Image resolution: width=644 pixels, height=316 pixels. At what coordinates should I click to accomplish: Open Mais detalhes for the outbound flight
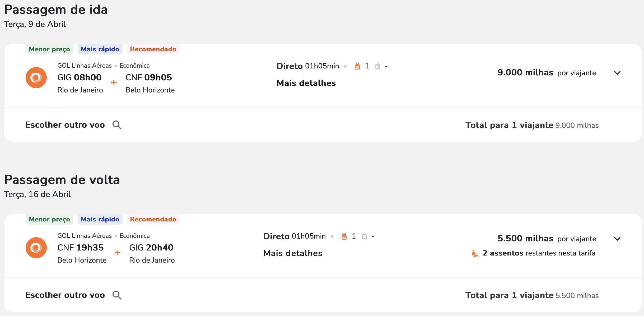(x=306, y=83)
